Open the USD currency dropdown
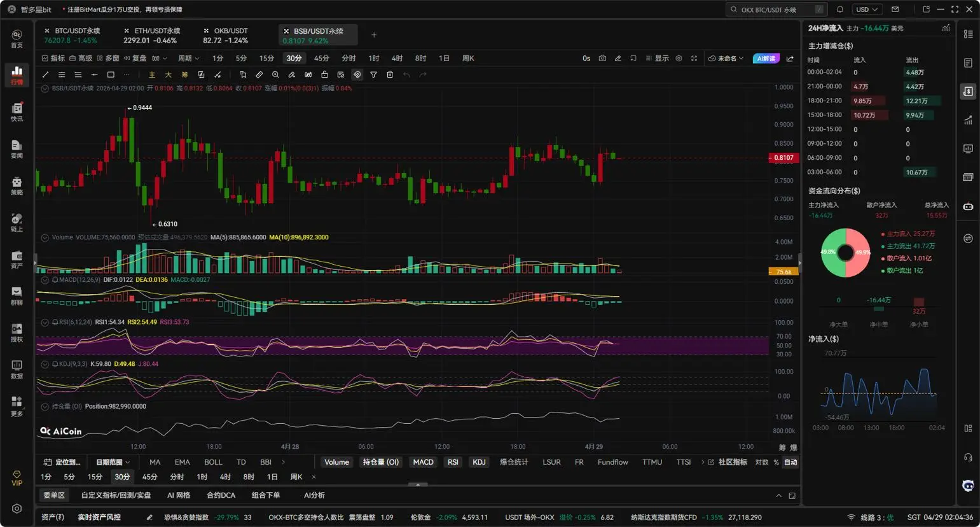This screenshot has height=527, width=980. [x=866, y=10]
